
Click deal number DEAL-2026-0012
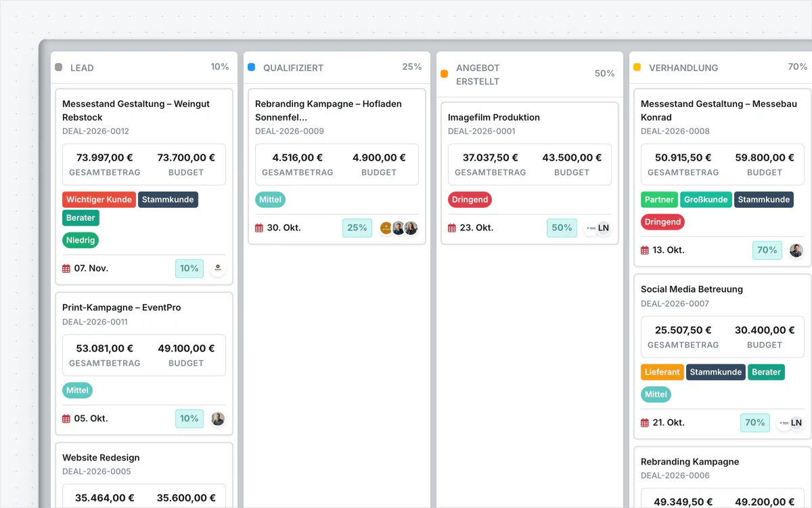coord(95,131)
